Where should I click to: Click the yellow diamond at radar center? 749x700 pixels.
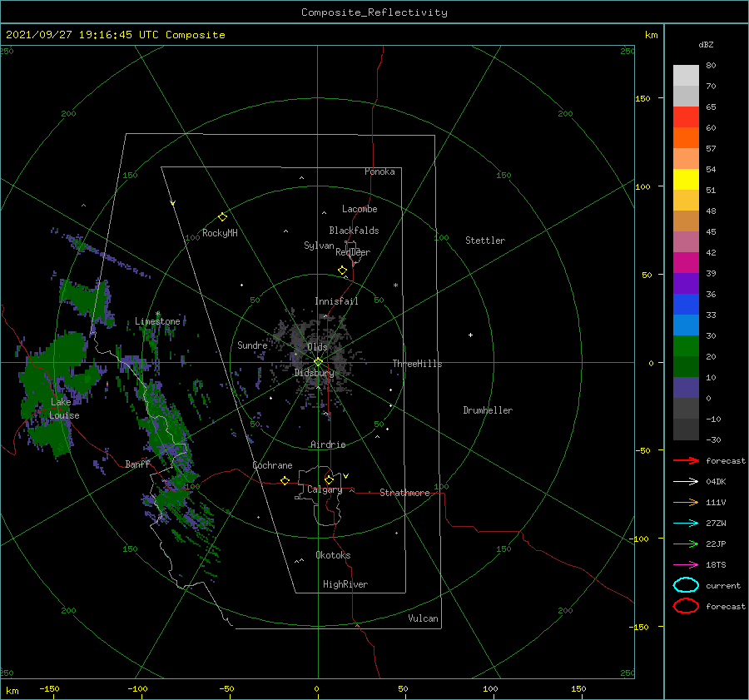pos(318,362)
